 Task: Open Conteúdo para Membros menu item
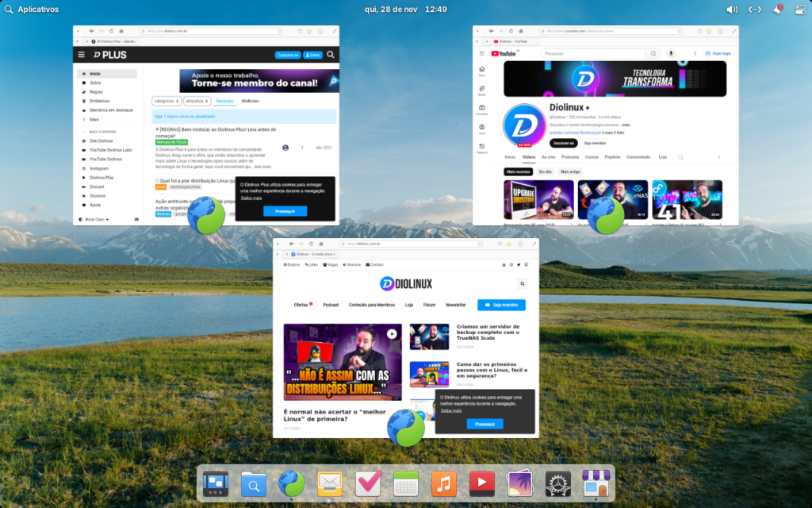pyautogui.click(x=371, y=305)
